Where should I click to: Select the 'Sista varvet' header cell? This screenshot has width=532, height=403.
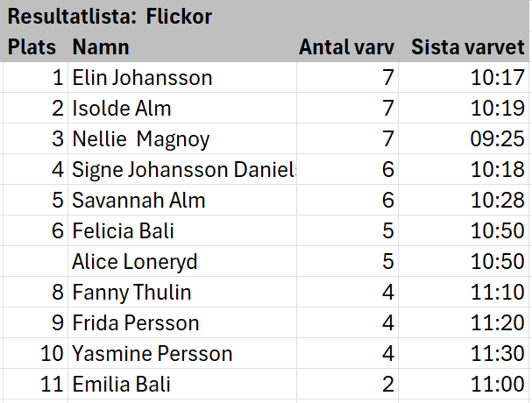pyautogui.click(x=464, y=46)
